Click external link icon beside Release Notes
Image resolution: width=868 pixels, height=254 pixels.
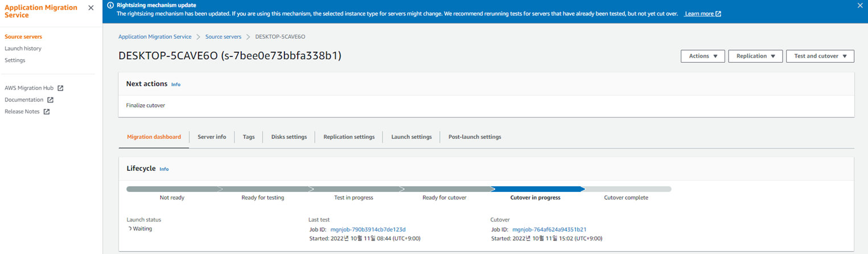coord(47,112)
